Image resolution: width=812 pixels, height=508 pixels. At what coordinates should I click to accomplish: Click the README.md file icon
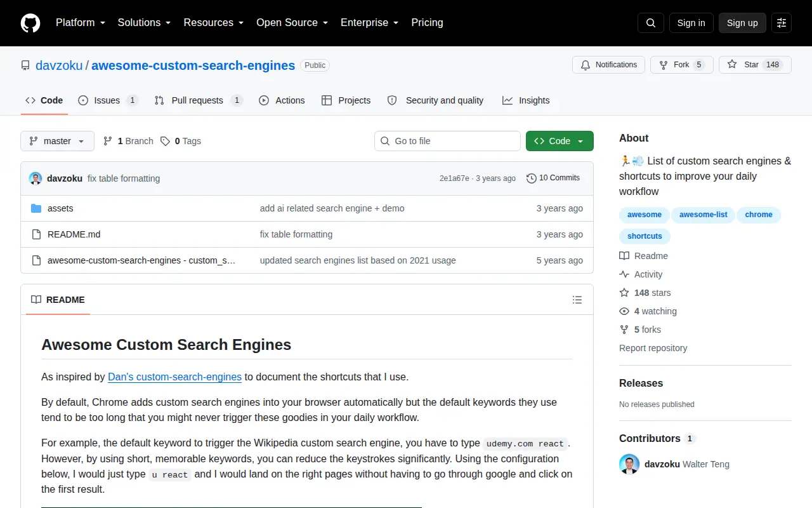(36, 234)
